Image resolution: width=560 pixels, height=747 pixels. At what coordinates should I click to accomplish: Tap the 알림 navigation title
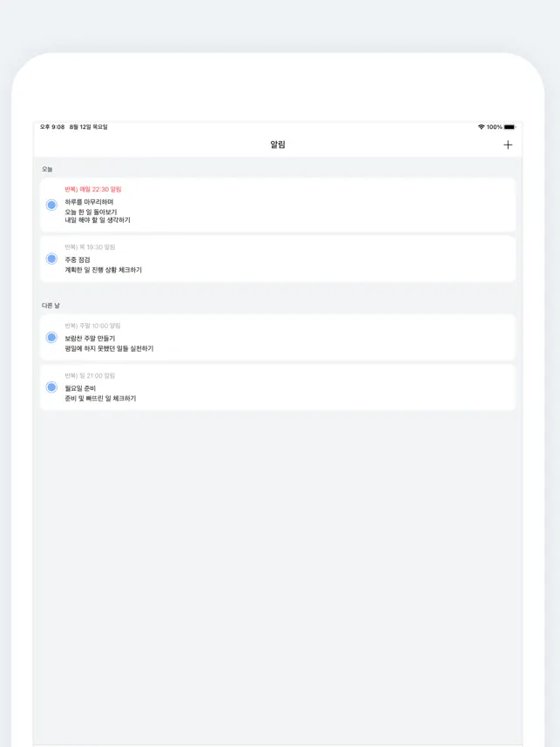(x=278, y=145)
